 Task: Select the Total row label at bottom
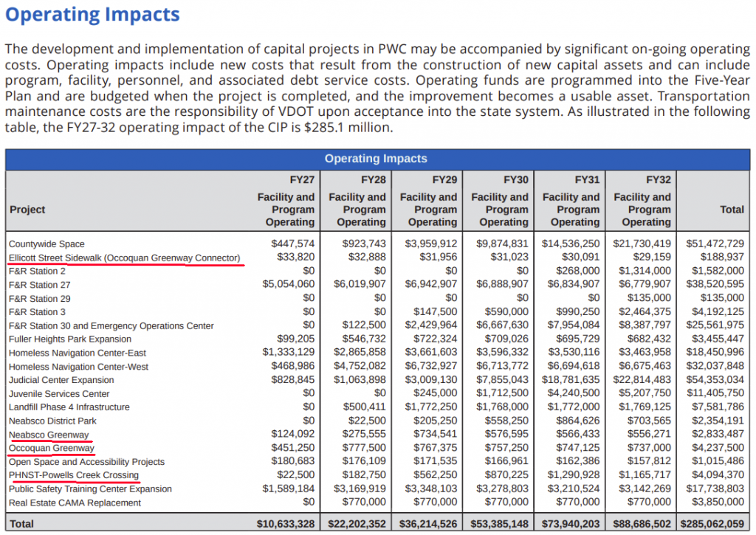pos(21,523)
